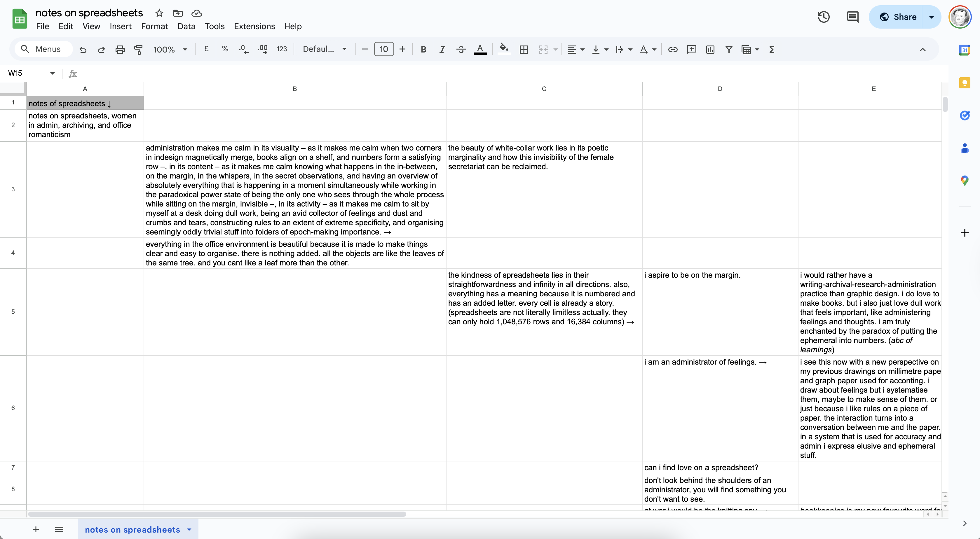Open the Extensions menu
Viewport: 980px width, 539px height.
(254, 26)
